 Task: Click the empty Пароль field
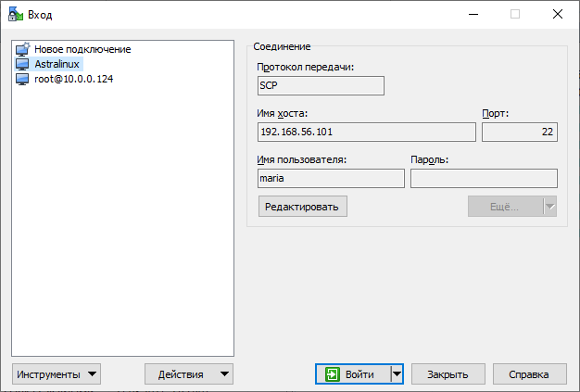coord(484,178)
